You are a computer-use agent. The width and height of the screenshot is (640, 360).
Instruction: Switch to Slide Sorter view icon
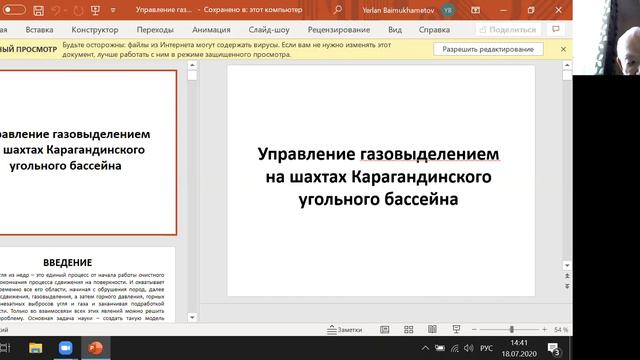[409, 330]
